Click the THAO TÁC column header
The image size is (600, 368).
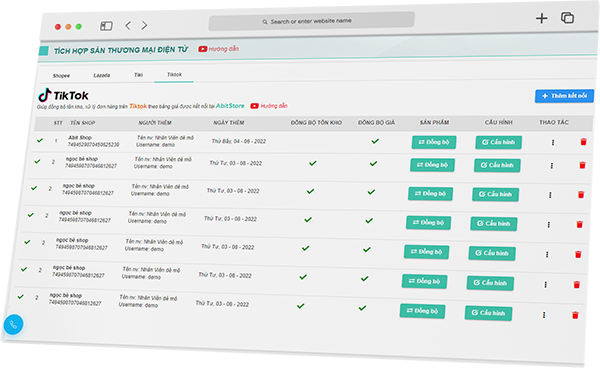[554, 122]
